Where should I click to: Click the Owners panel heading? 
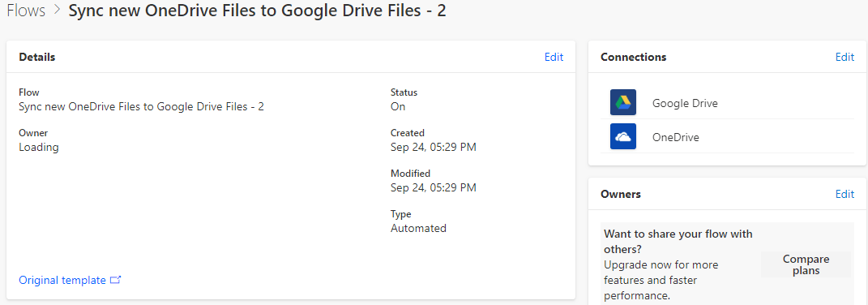pyautogui.click(x=621, y=194)
